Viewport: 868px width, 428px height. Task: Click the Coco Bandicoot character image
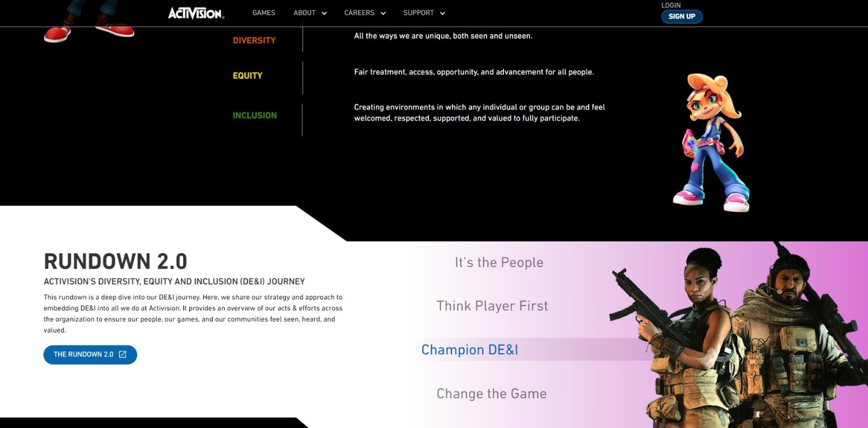(711, 143)
